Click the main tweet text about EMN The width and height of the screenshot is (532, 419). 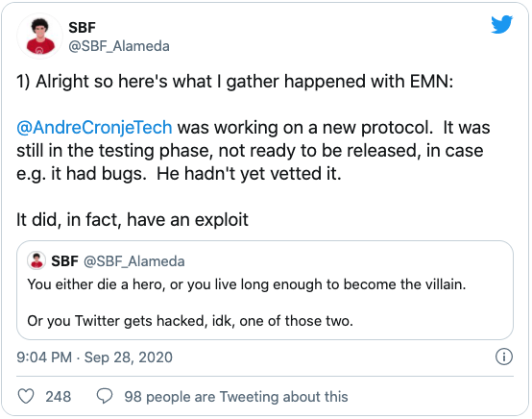[x=254, y=151]
